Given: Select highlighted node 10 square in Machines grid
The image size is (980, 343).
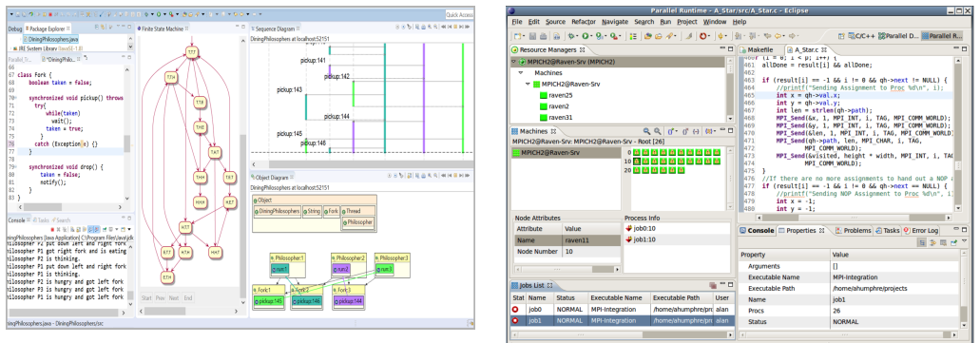Looking at the screenshot, I should tap(636, 162).
